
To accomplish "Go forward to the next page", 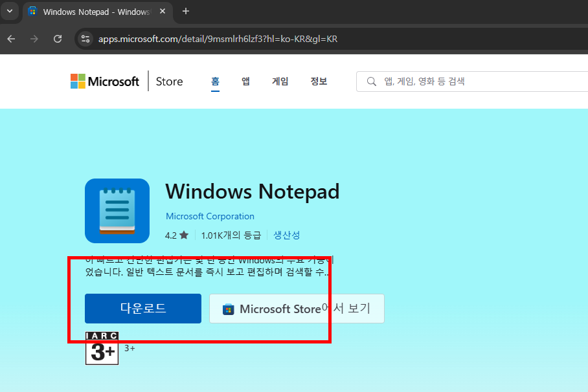I will click(34, 39).
